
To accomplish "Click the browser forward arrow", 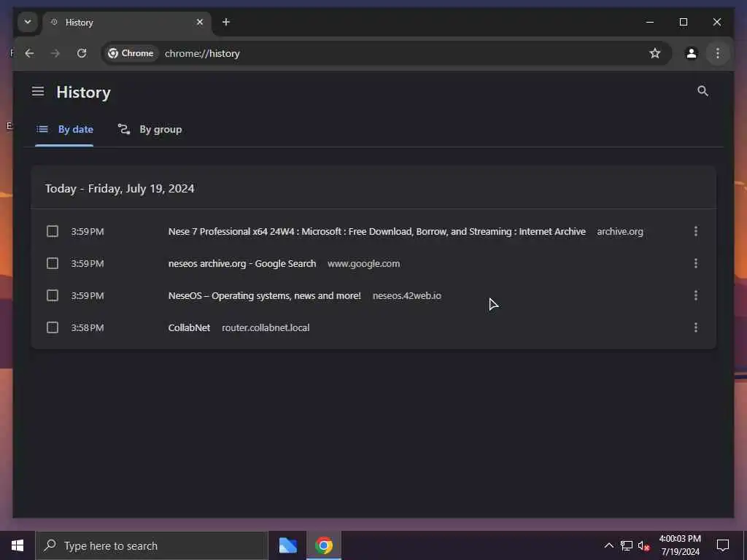I will 55,53.
